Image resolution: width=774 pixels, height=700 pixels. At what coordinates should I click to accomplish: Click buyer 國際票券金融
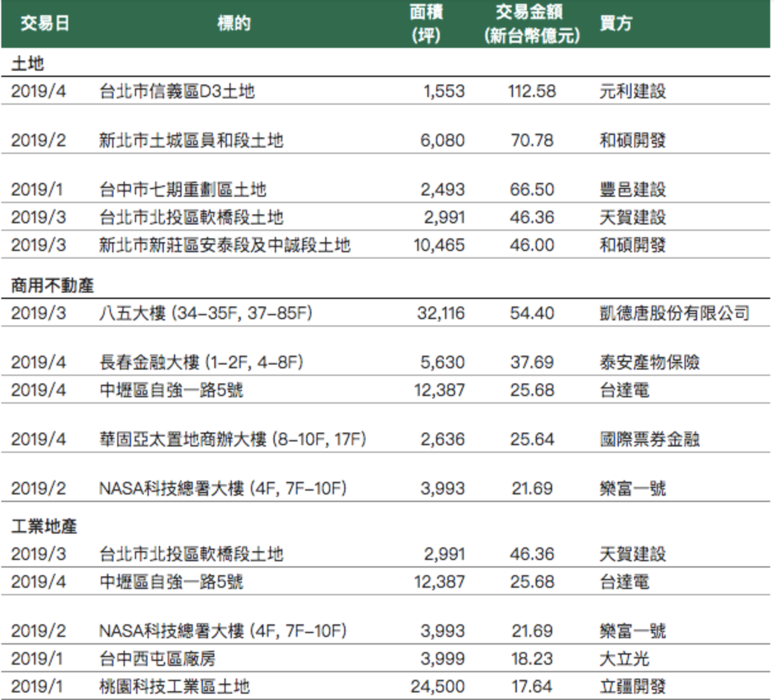649,440
